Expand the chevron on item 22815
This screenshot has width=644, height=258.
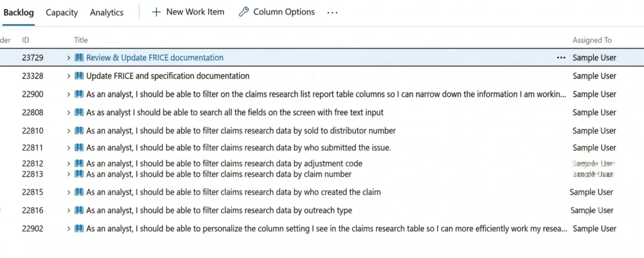69,192
